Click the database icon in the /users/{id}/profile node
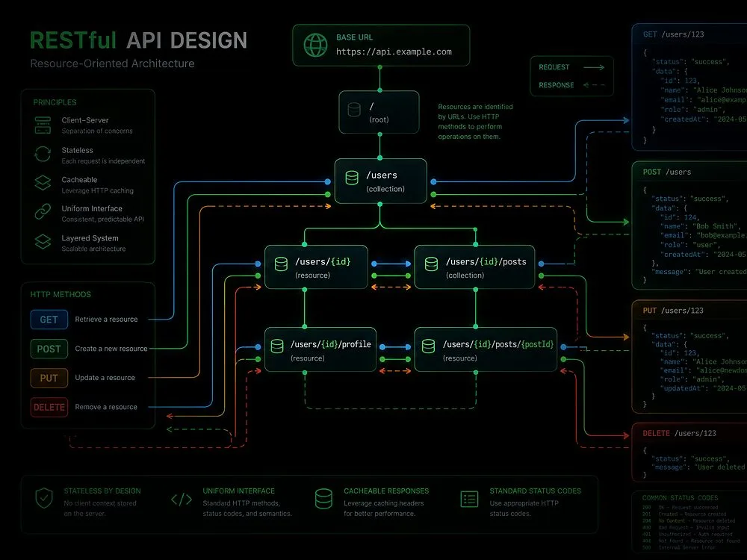The height and width of the screenshot is (560, 747). click(x=277, y=346)
